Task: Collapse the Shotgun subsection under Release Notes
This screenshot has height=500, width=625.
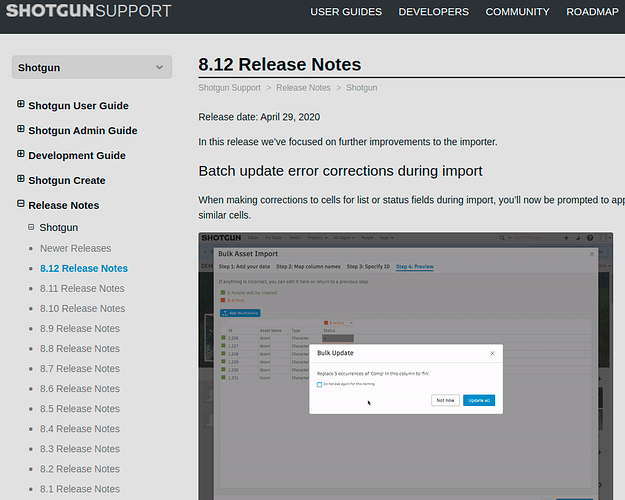Action: coord(31,227)
